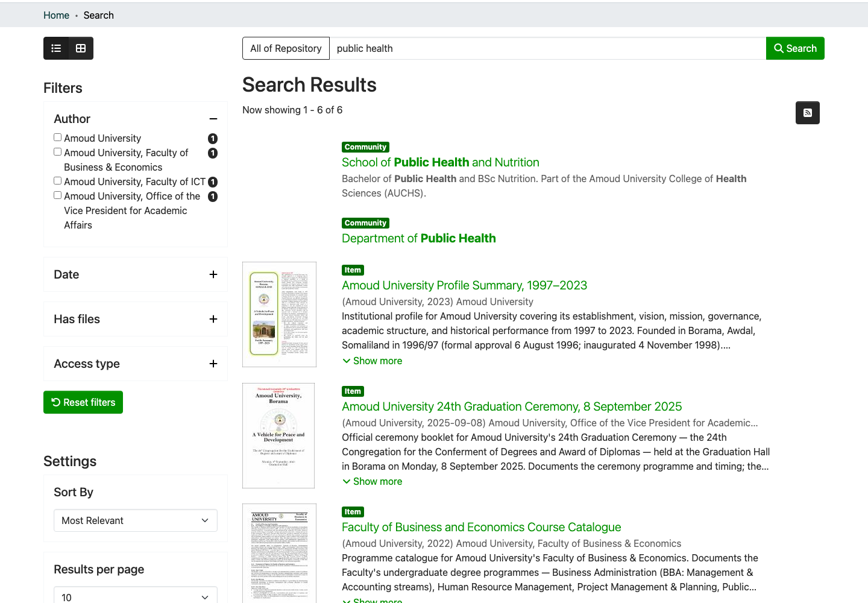Check the Amoud University author filter
868x603 pixels.
click(x=58, y=137)
